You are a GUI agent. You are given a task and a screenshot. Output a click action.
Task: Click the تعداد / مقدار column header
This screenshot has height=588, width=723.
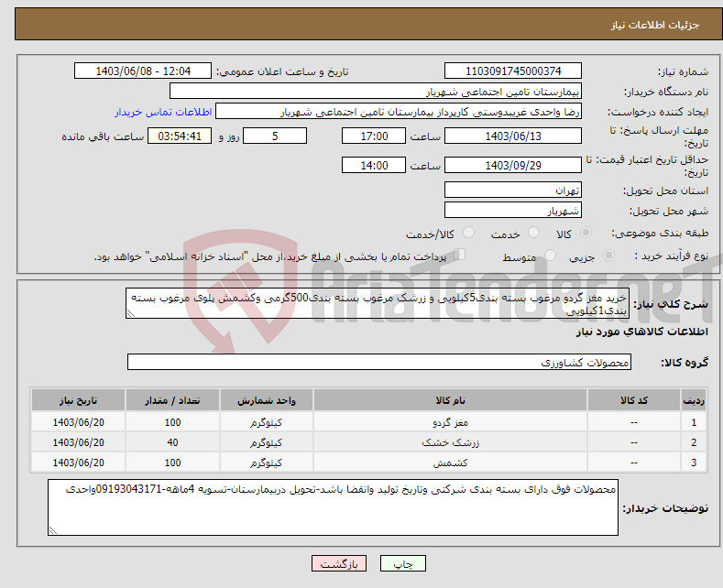(172, 400)
